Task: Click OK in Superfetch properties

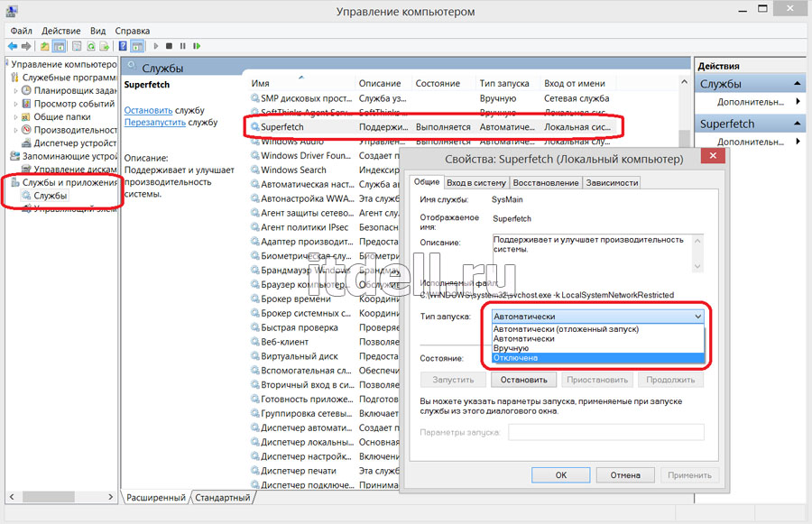Action: pyautogui.click(x=561, y=474)
